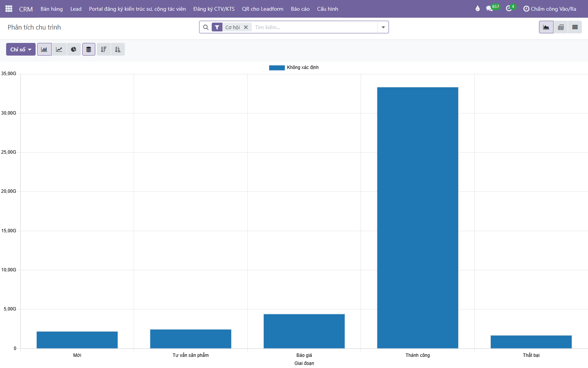Switch to list view
The width and height of the screenshot is (588, 368).
[x=575, y=27]
